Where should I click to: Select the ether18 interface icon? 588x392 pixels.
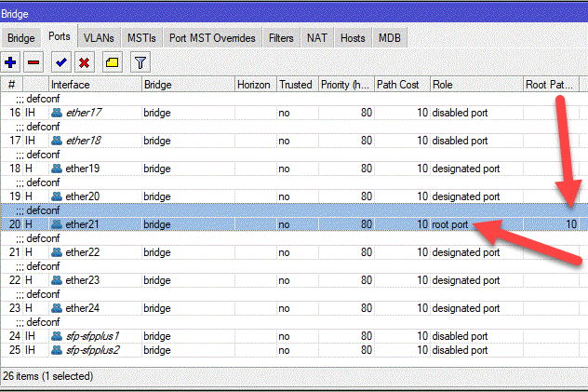pyautogui.click(x=57, y=141)
